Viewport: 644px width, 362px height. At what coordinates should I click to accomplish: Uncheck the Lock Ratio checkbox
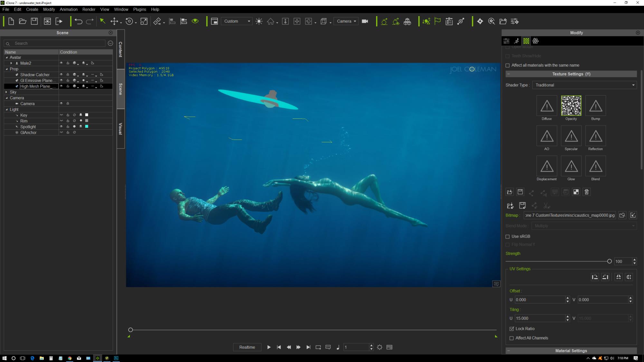coord(512,329)
